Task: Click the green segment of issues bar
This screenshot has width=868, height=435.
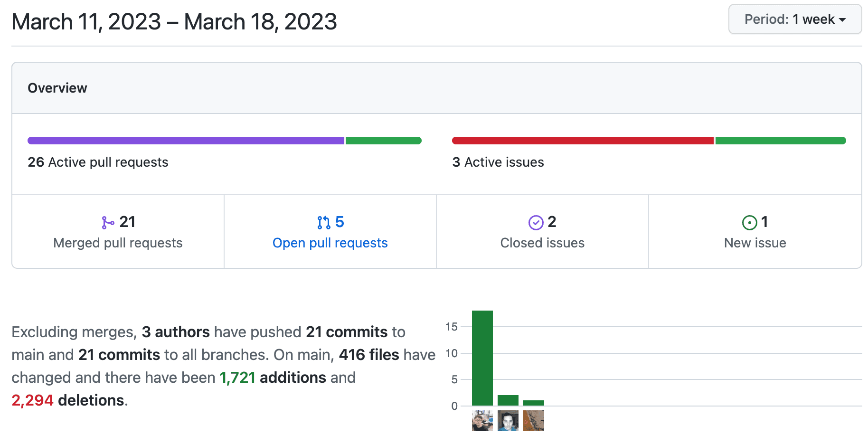Action: pyautogui.click(x=780, y=141)
